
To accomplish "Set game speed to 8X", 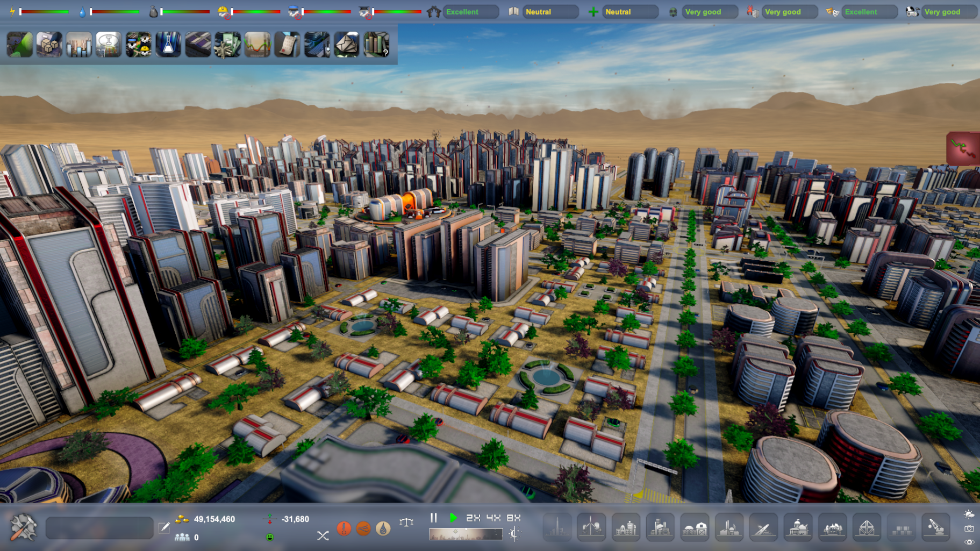I will pos(514,518).
